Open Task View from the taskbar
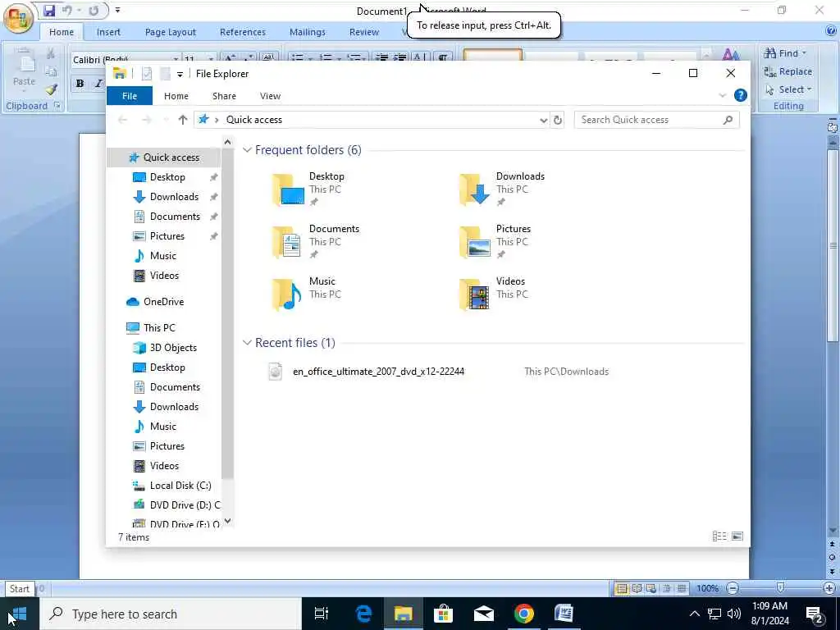The height and width of the screenshot is (630, 840). click(x=321, y=614)
